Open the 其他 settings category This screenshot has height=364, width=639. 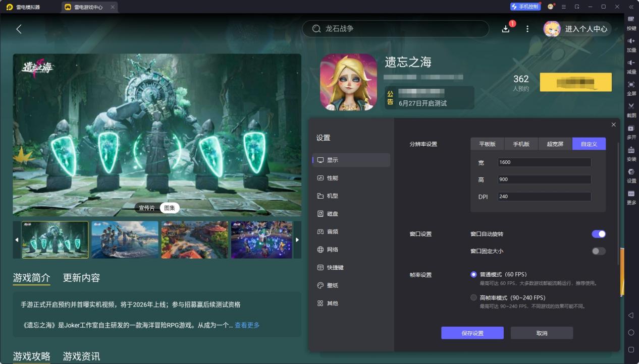click(x=351, y=303)
